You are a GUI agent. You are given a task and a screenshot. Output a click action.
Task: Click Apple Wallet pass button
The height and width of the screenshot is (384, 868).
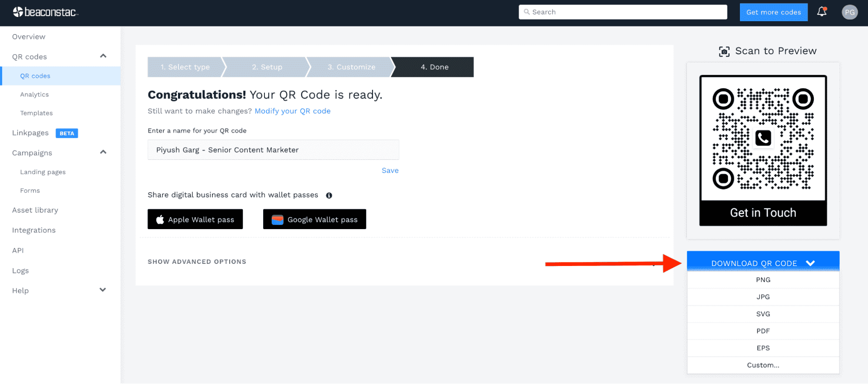tap(195, 219)
